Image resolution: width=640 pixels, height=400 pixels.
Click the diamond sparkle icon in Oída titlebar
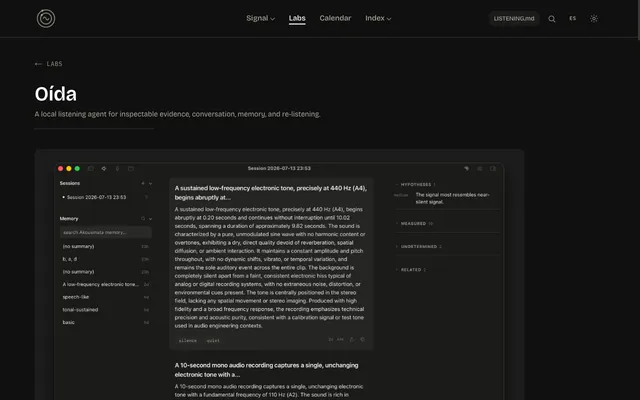pyautogui.click(x=104, y=168)
